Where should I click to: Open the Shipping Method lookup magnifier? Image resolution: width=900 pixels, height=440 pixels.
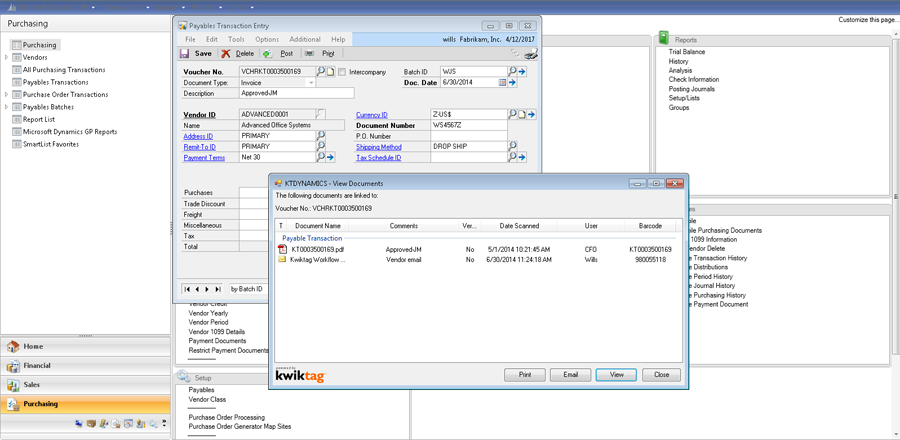[x=513, y=146]
